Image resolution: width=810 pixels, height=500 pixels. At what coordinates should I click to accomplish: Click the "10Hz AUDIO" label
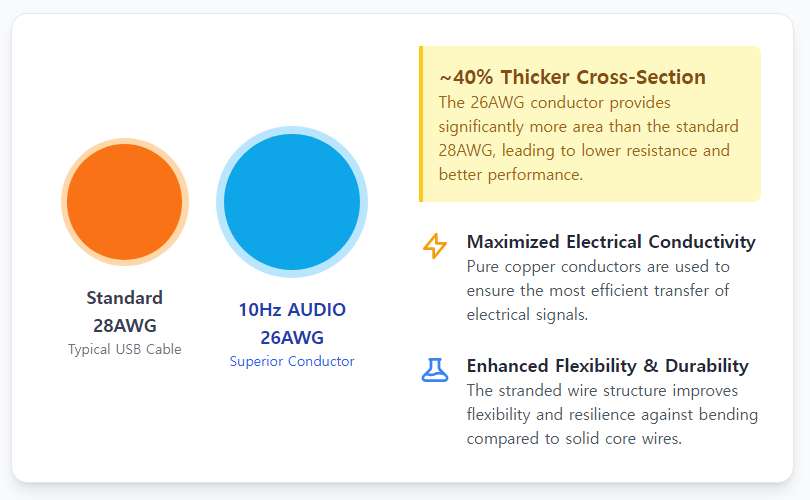click(x=292, y=310)
